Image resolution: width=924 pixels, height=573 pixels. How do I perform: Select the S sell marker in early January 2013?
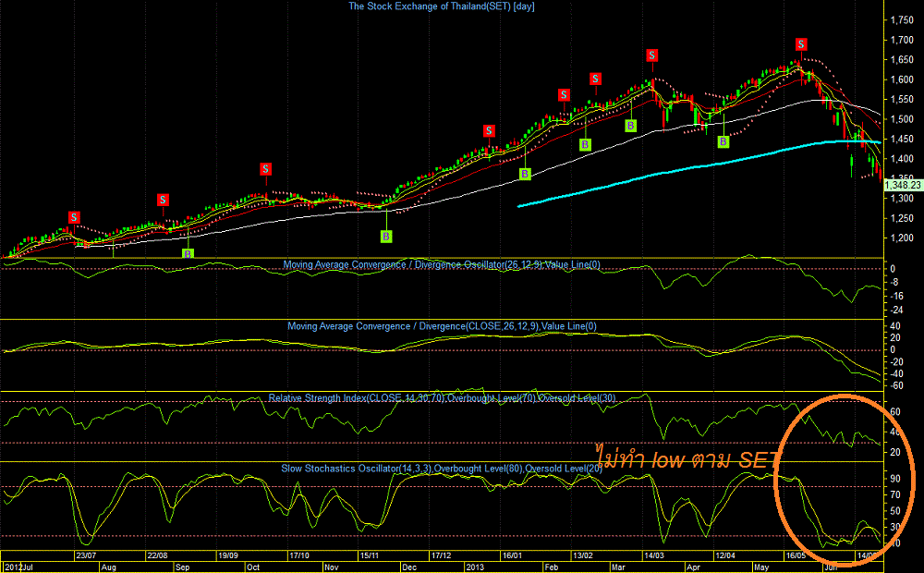tap(489, 131)
